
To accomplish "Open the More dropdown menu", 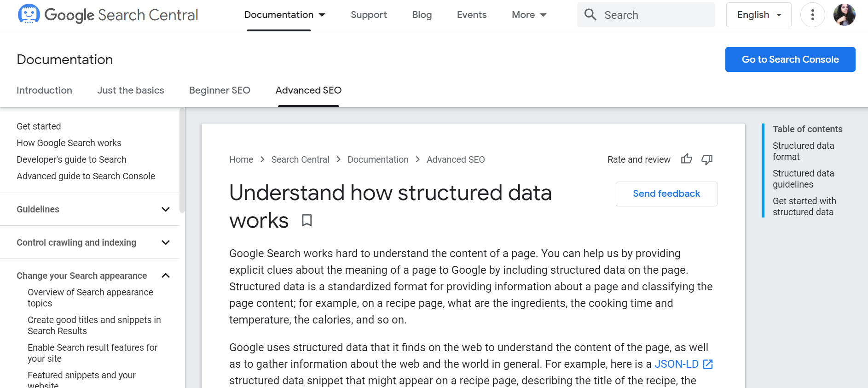I will [x=529, y=15].
